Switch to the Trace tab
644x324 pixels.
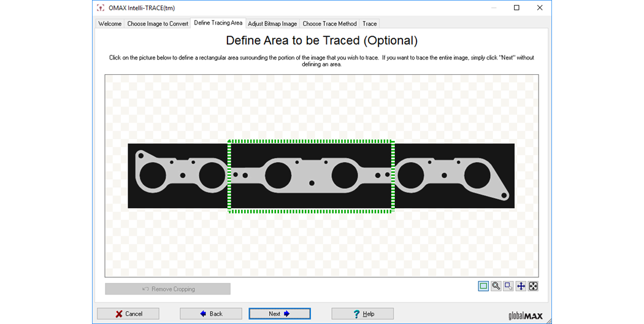pos(370,24)
